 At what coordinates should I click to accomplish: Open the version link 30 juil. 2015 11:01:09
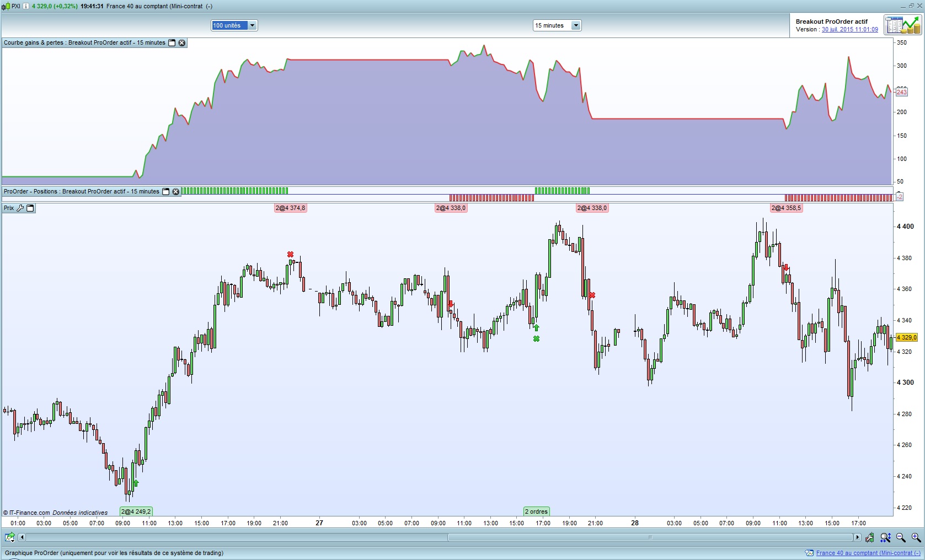click(850, 30)
